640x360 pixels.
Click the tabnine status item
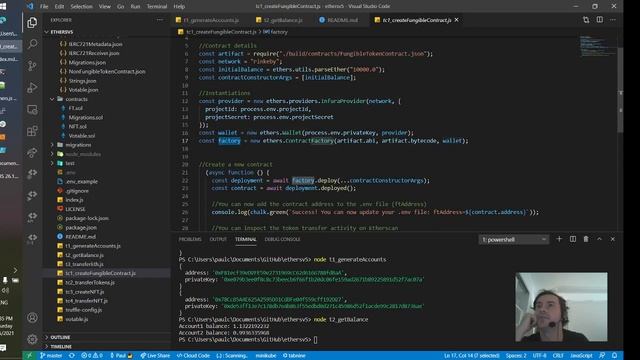pyautogui.click(x=294, y=356)
